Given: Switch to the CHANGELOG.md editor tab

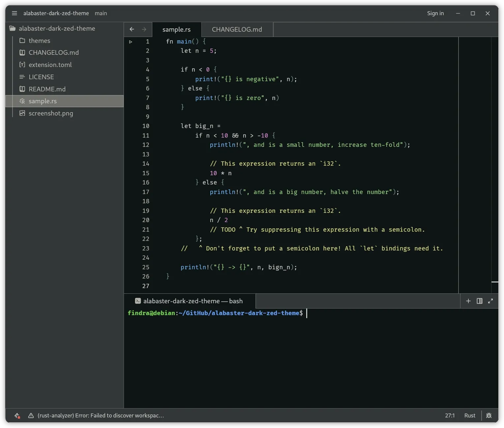Looking at the screenshot, I should pos(237,29).
